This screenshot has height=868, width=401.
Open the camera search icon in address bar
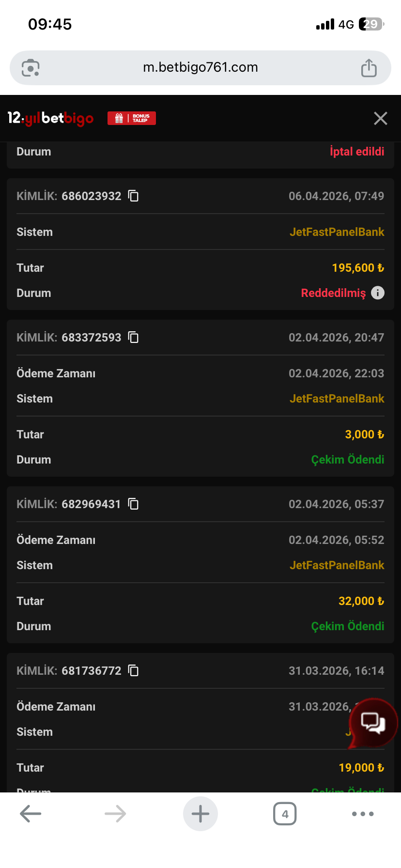tap(31, 68)
